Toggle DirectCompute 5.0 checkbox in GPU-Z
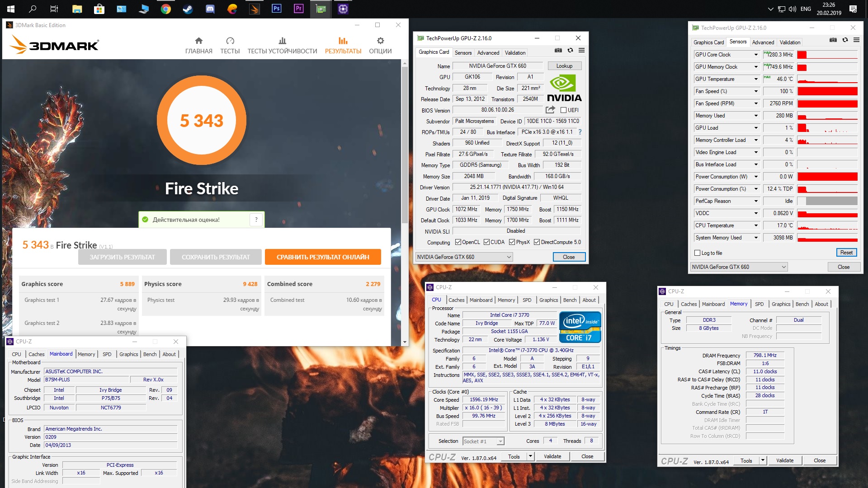868x488 pixels. point(537,242)
